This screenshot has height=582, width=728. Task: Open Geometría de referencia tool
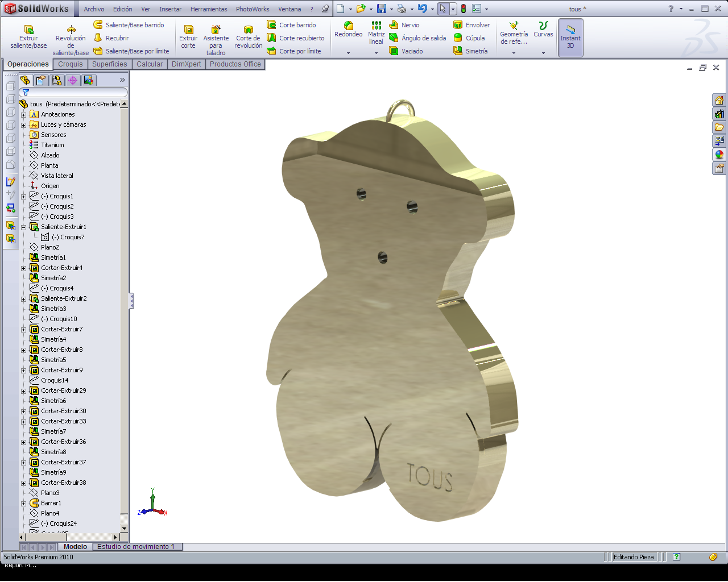pos(514,33)
